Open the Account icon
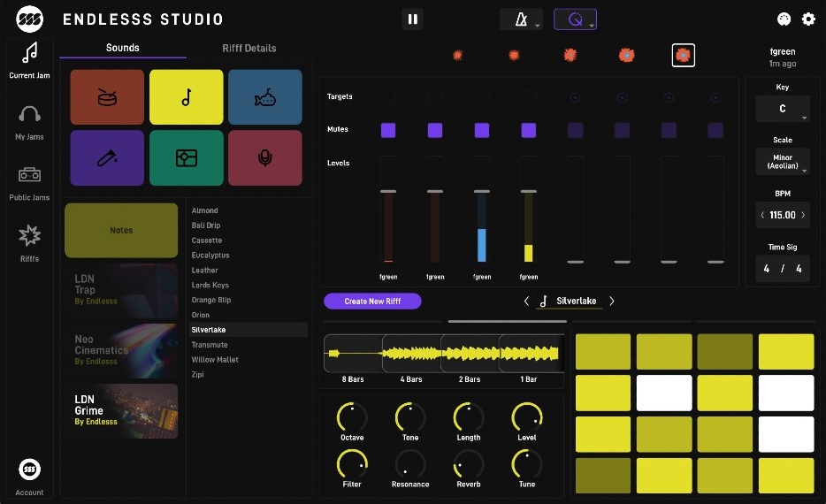The width and height of the screenshot is (826, 504). point(29,470)
